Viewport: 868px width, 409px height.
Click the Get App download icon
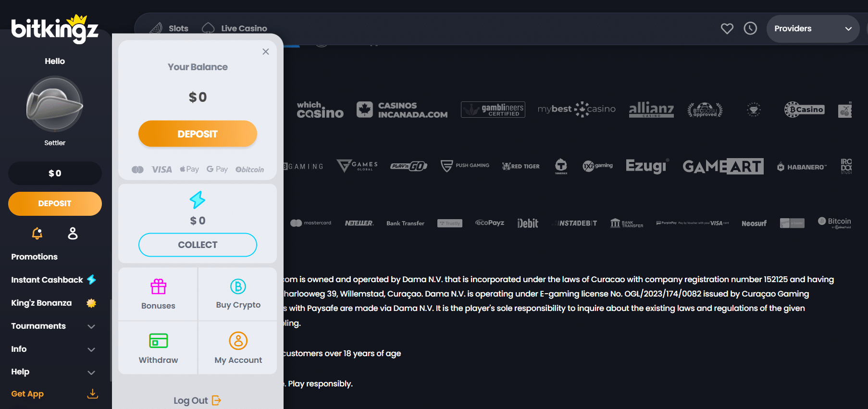click(92, 394)
